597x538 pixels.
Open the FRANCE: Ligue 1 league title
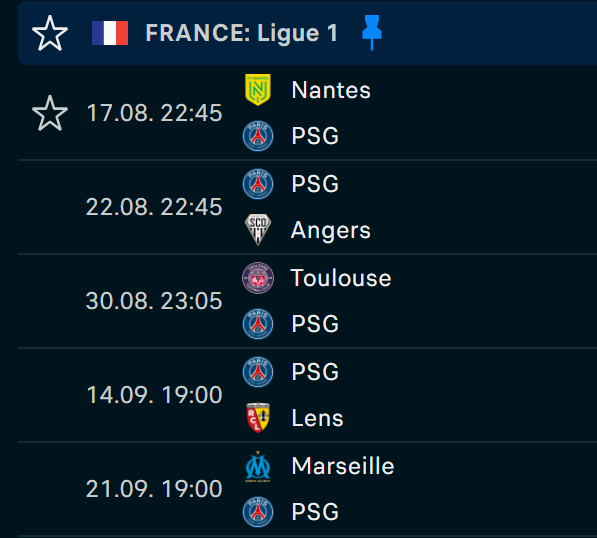[241, 33]
